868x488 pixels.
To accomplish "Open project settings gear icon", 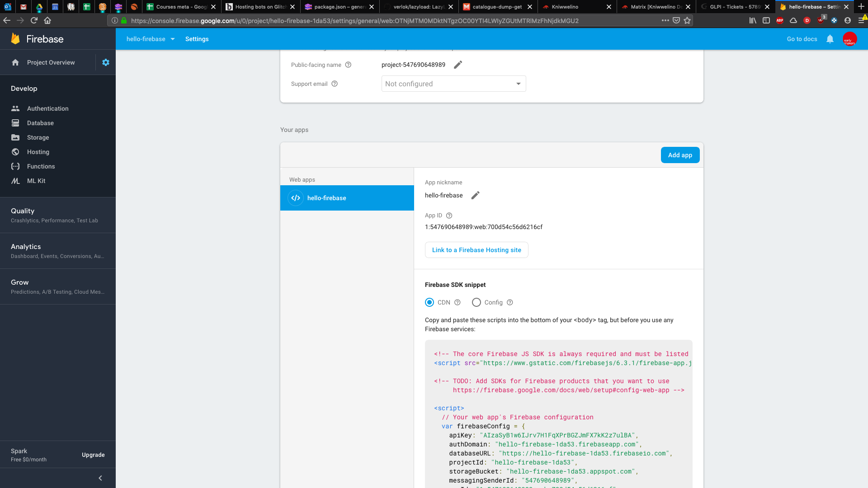I will point(106,62).
